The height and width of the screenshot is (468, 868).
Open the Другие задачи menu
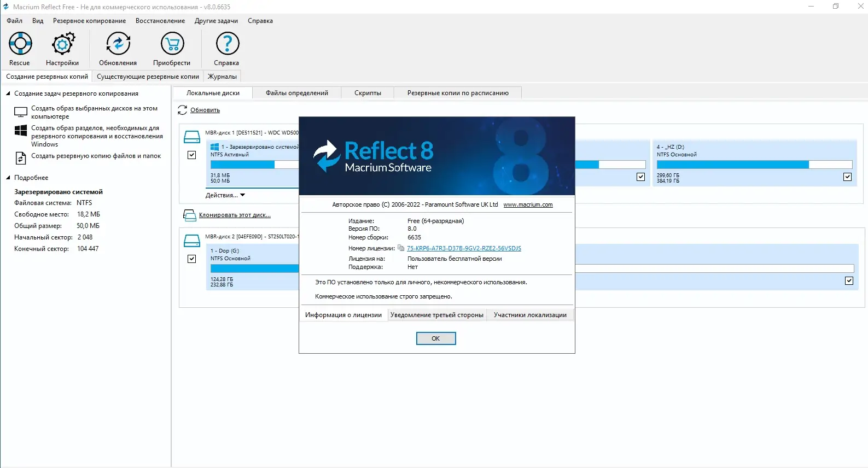pos(216,21)
